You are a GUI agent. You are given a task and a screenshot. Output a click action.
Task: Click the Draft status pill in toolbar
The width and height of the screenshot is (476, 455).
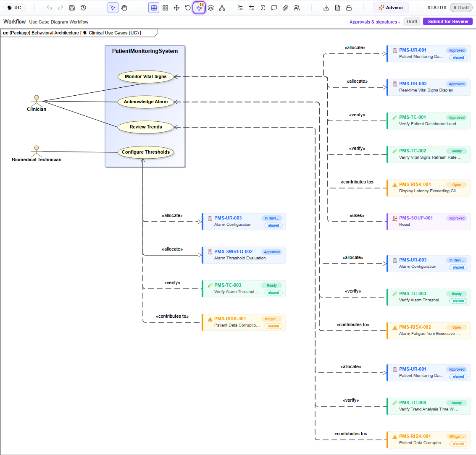point(461,8)
